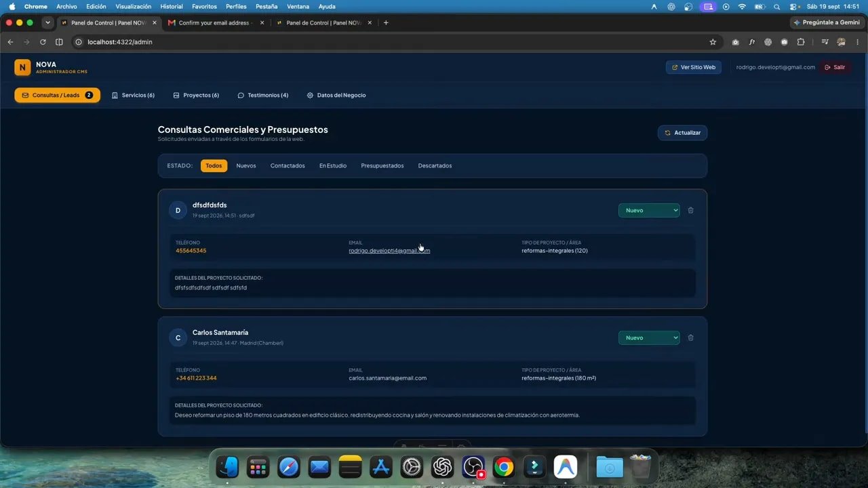Open status dropdown for dfsdfdsfds lead
The height and width of the screenshot is (488, 868).
point(649,210)
